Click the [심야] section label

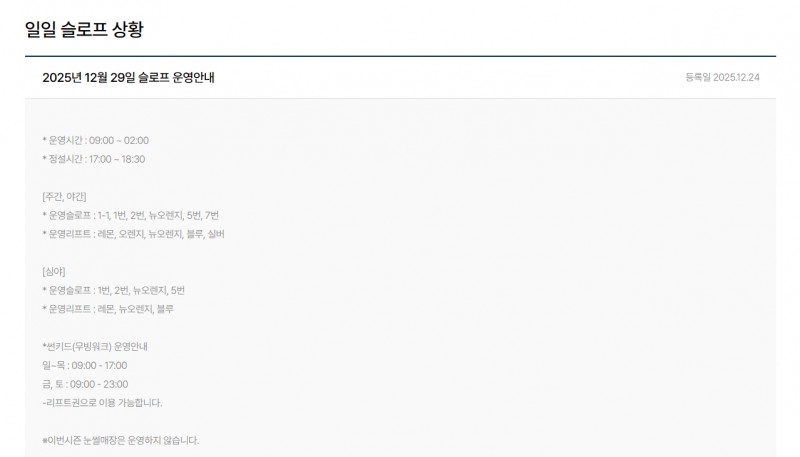[54, 271]
